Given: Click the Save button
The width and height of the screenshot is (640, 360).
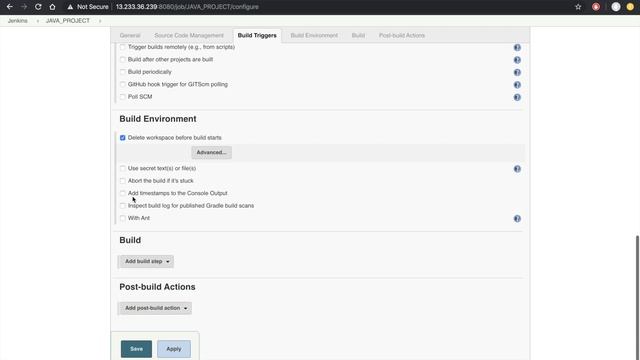Looking at the screenshot, I should [136, 349].
